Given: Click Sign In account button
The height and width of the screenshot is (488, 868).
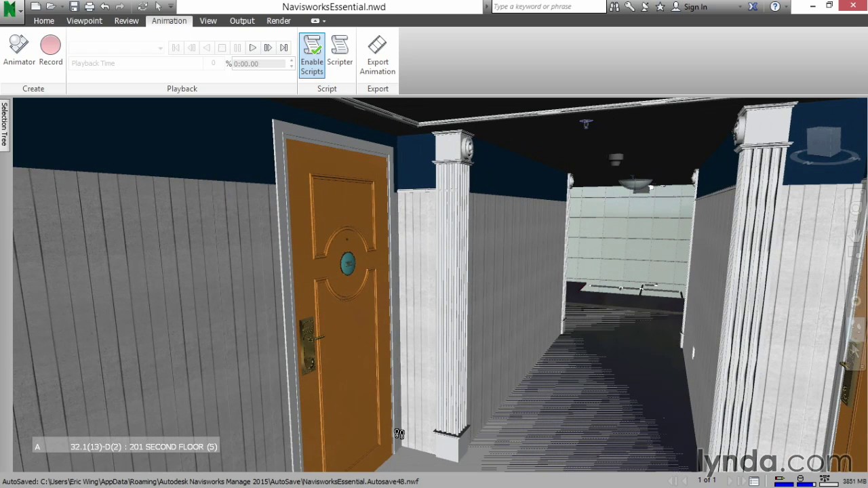Looking at the screenshot, I should pyautogui.click(x=690, y=7).
